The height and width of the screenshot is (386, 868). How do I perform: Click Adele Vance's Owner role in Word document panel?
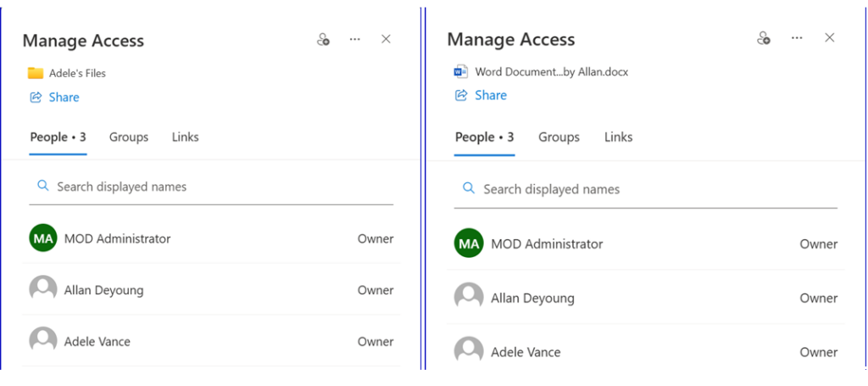(x=818, y=352)
